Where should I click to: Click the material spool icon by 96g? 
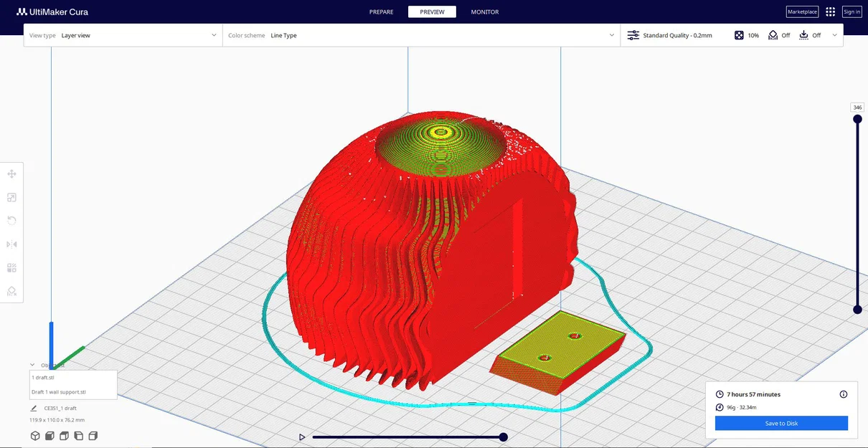(x=720, y=407)
